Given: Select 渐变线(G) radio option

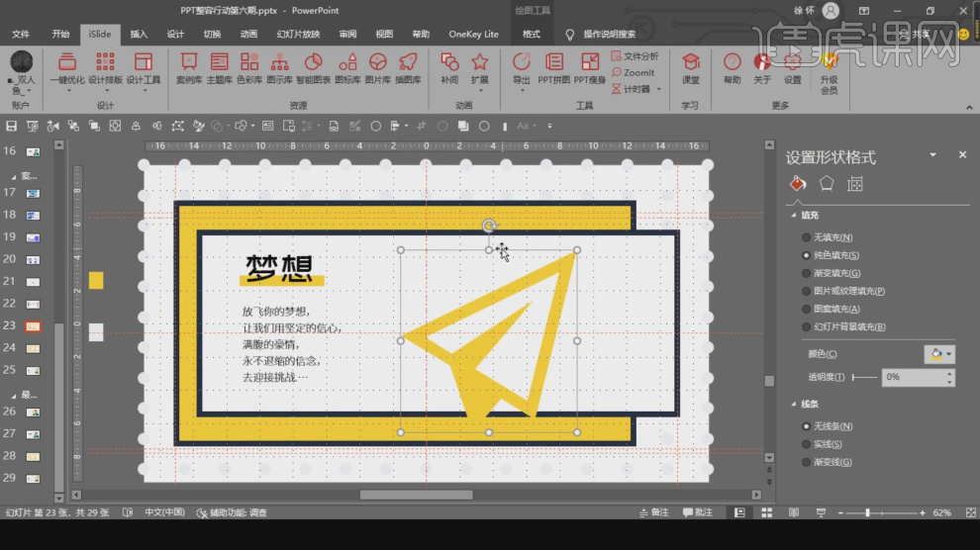Looking at the screenshot, I should click(827, 462).
